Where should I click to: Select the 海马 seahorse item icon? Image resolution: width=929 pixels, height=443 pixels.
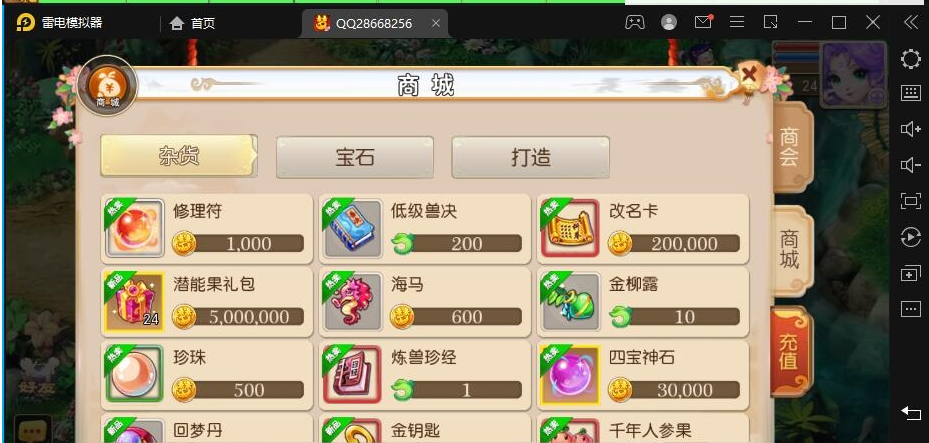tap(353, 301)
